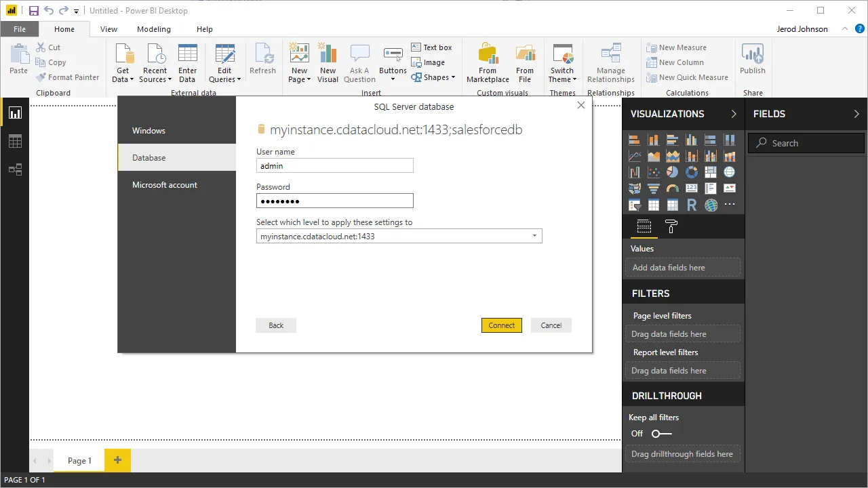
Task: Select the Map visualization icon
Action: tap(729, 172)
